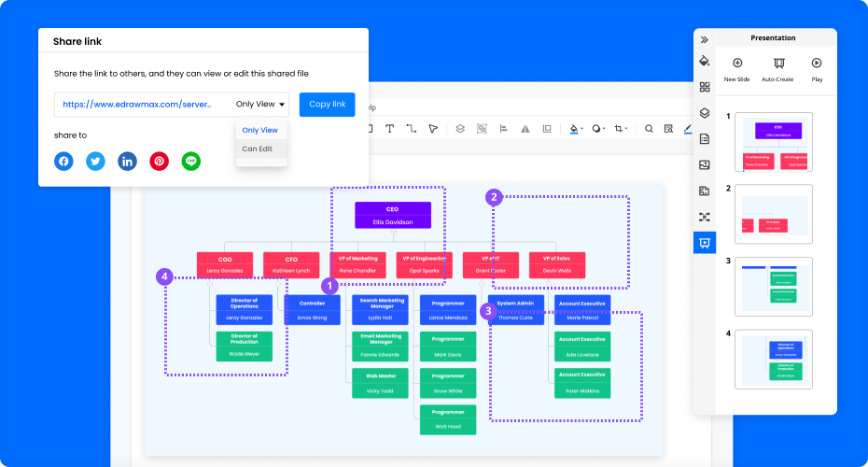
Task: Share the link via LinkedIn icon
Action: pos(127,161)
